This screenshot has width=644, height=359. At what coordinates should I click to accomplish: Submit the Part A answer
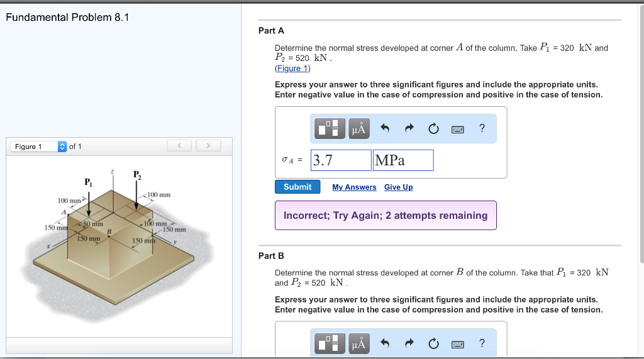pyautogui.click(x=297, y=187)
